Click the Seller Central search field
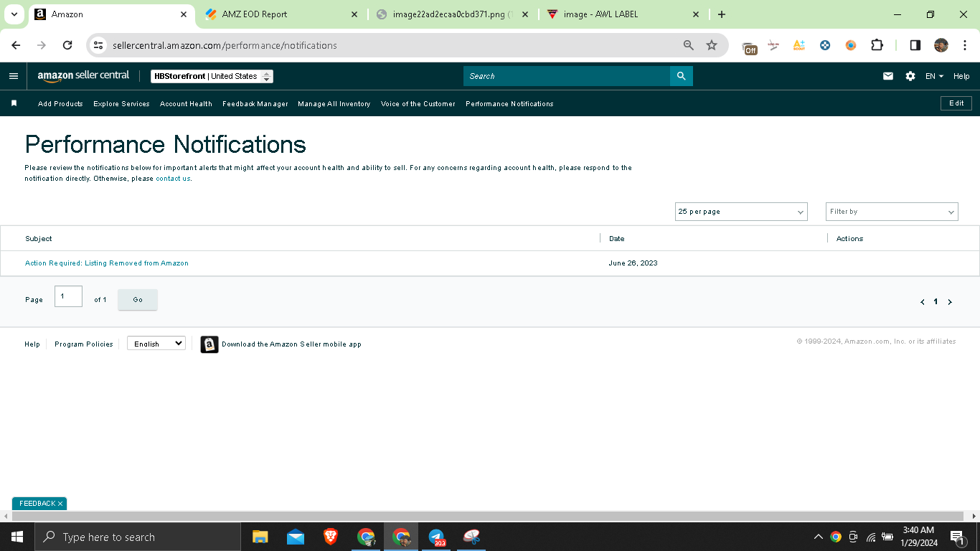 pyautogui.click(x=567, y=76)
